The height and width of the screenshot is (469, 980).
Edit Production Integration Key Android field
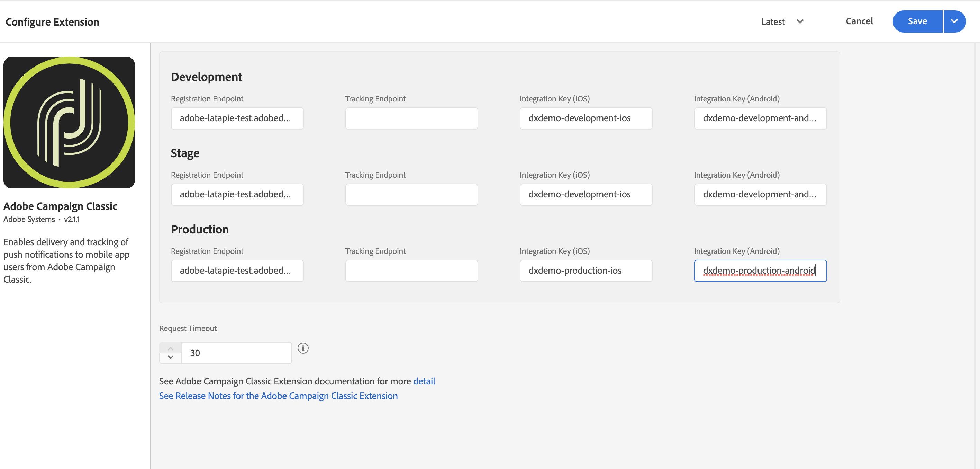pos(760,271)
